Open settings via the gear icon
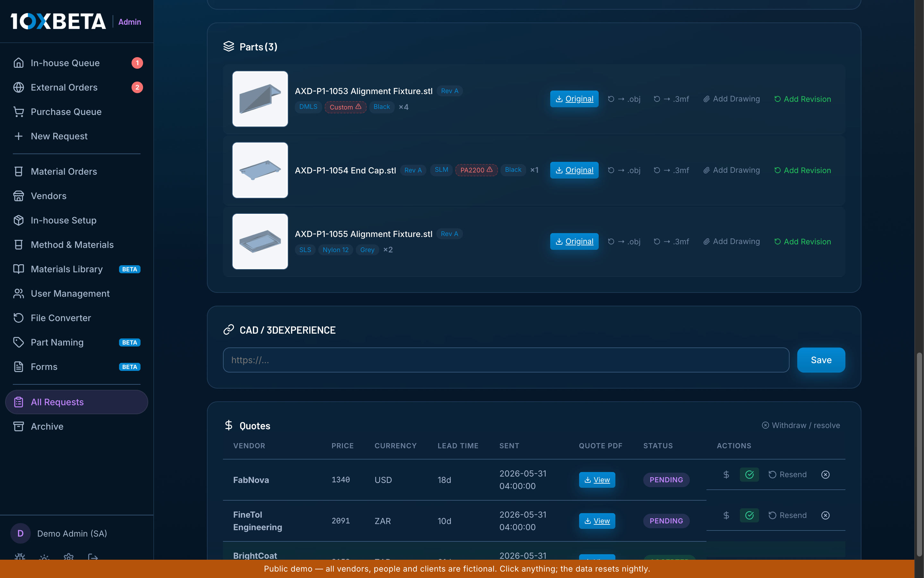The height and width of the screenshot is (578, 924). point(69,557)
